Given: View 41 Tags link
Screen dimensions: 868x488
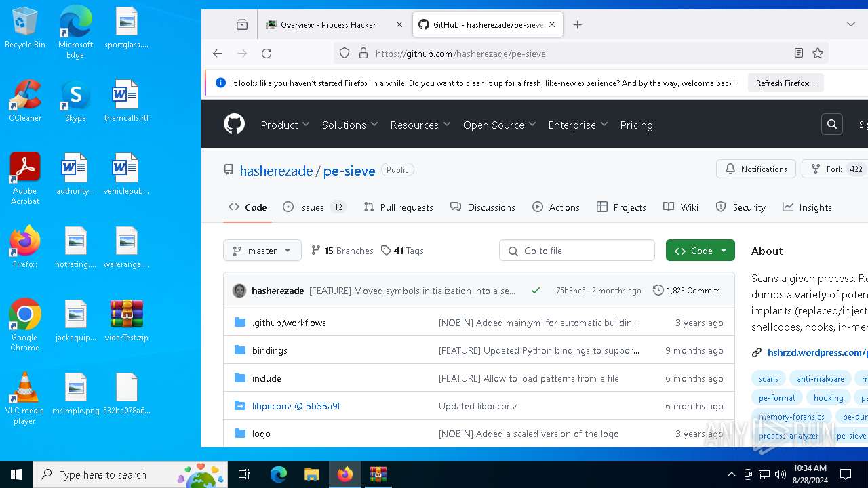Looking at the screenshot, I should tap(402, 251).
